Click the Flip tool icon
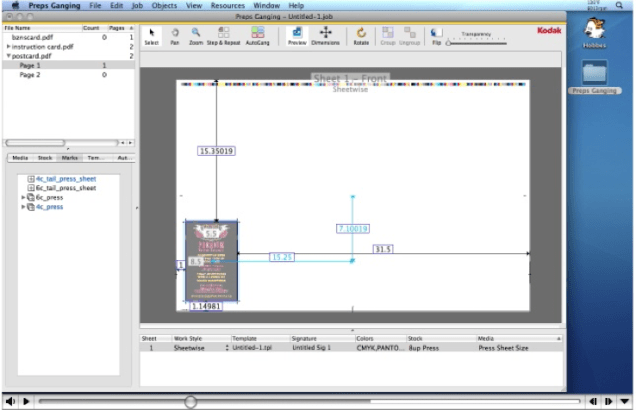 [x=436, y=34]
